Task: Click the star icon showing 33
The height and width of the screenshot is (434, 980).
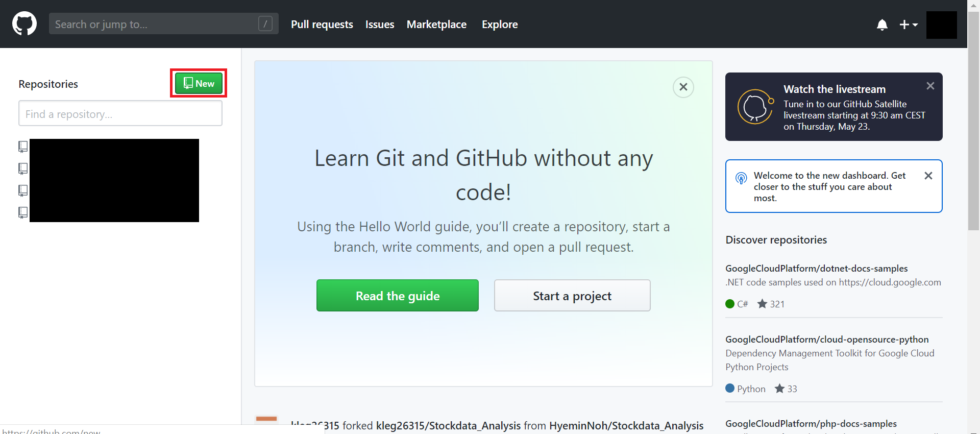Action: [779, 389]
